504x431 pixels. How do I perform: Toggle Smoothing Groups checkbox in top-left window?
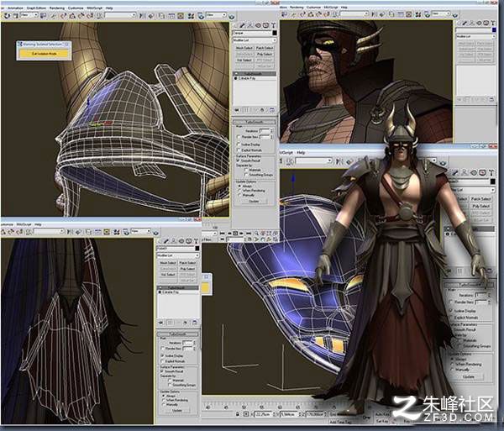pos(246,175)
